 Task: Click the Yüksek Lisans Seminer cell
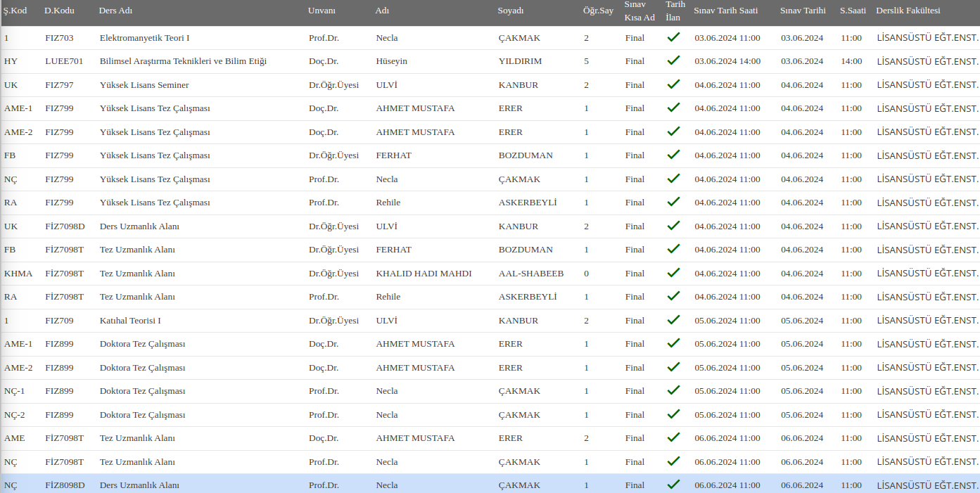144,85
